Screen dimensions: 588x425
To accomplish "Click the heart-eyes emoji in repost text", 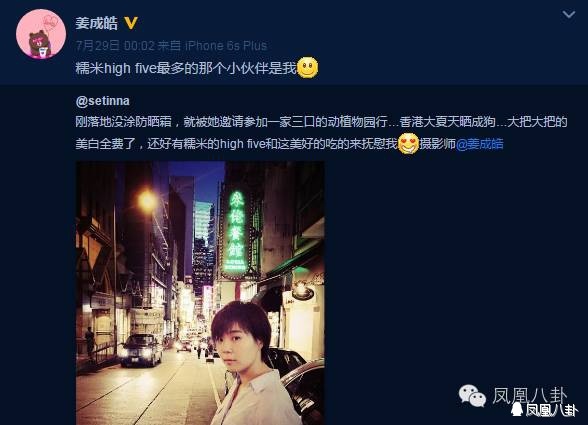I will point(408,144).
